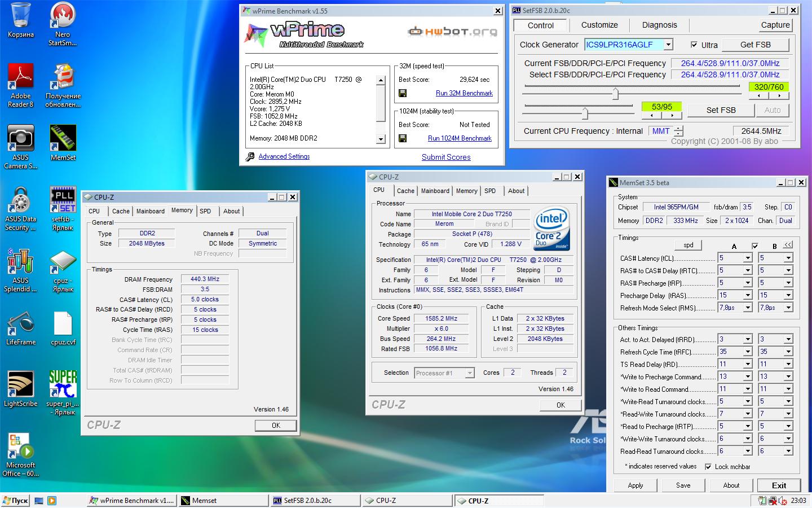812x508 pixels.
Task: Open the CAS# Latency column A dropdown
Action: point(748,258)
